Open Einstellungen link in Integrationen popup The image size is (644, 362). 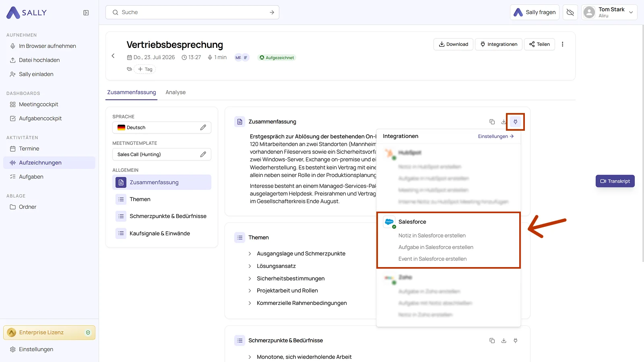(x=496, y=136)
